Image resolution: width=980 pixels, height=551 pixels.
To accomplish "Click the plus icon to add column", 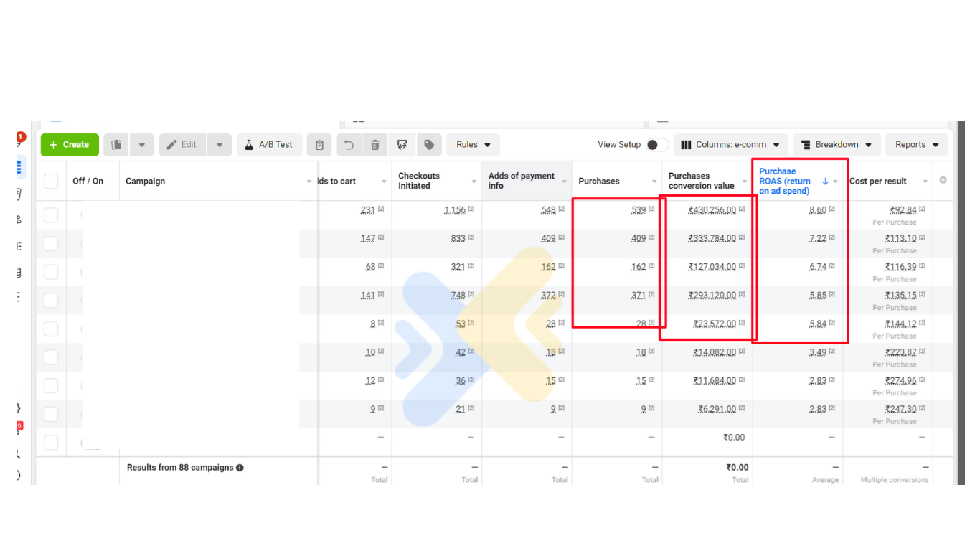I will click(943, 180).
